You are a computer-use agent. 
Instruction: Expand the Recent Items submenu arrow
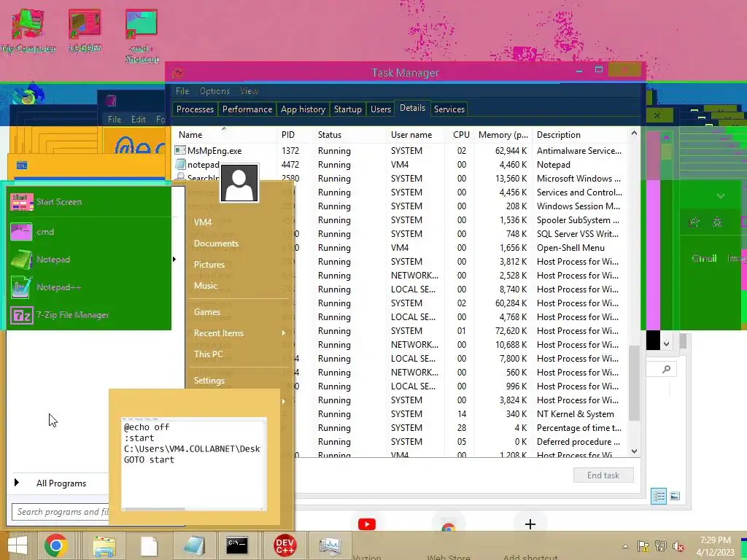pos(284,332)
